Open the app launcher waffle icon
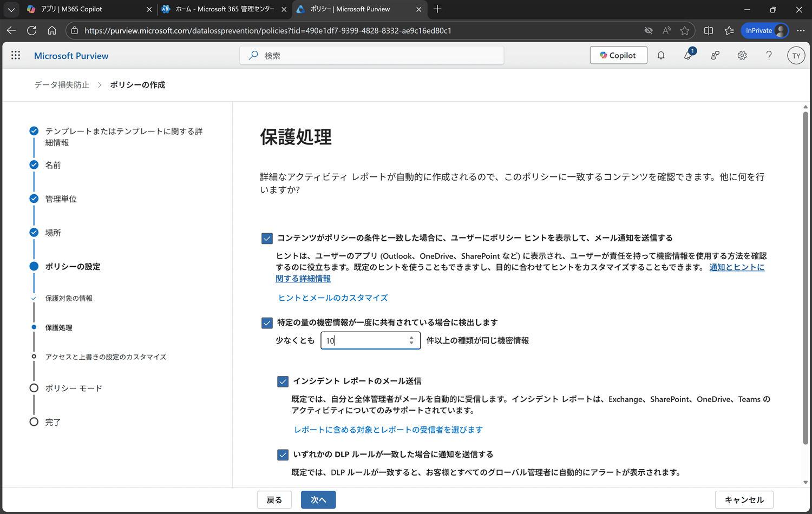This screenshot has width=812, height=514. coord(16,55)
